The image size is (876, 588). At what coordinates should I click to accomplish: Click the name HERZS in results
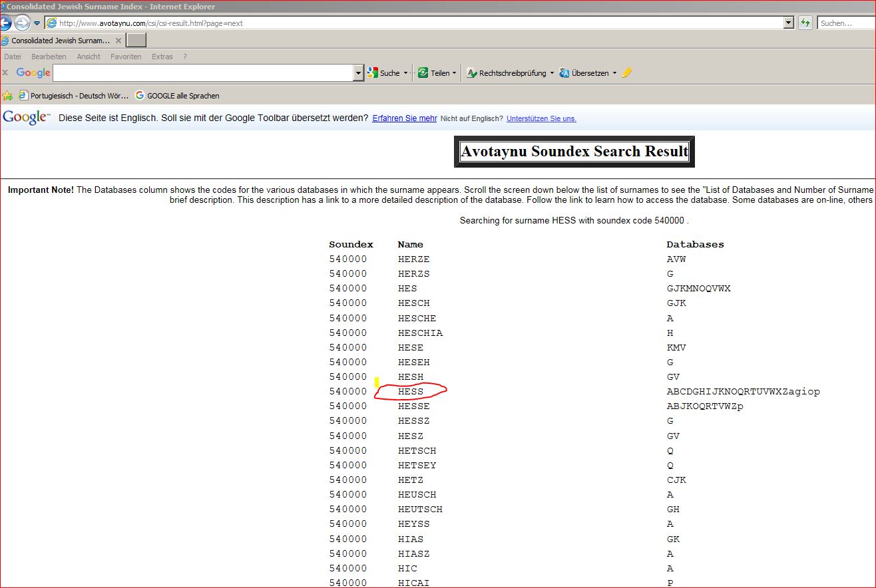point(414,273)
